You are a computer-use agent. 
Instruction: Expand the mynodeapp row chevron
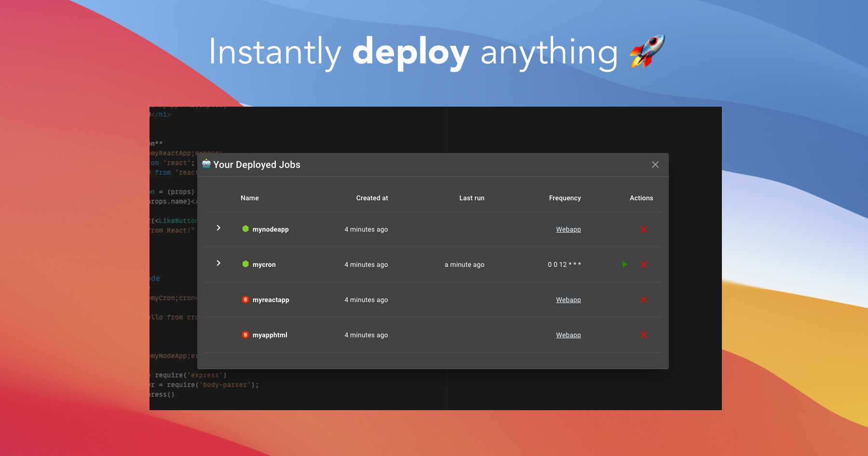pos(218,228)
